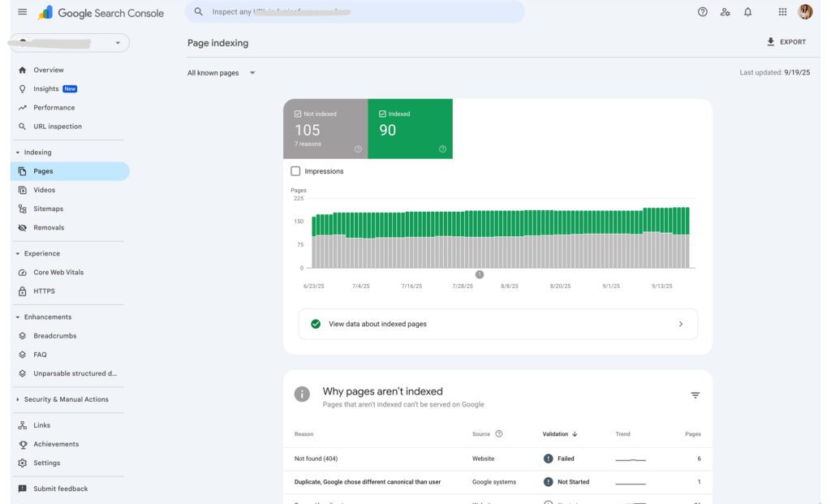Click the Inspect any URL search field
The width and height of the screenshot is (831, 504).
click(357, 12)
